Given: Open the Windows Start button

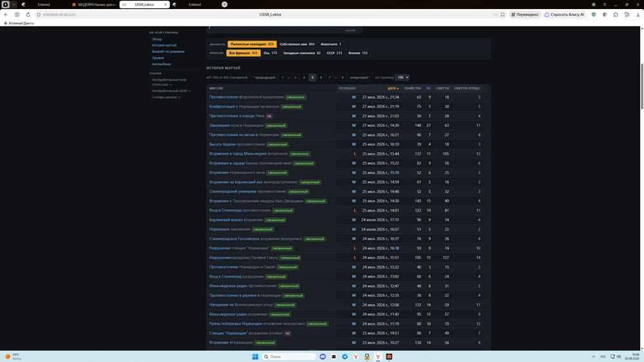Looking at the screenshot, I should point(255,357).
